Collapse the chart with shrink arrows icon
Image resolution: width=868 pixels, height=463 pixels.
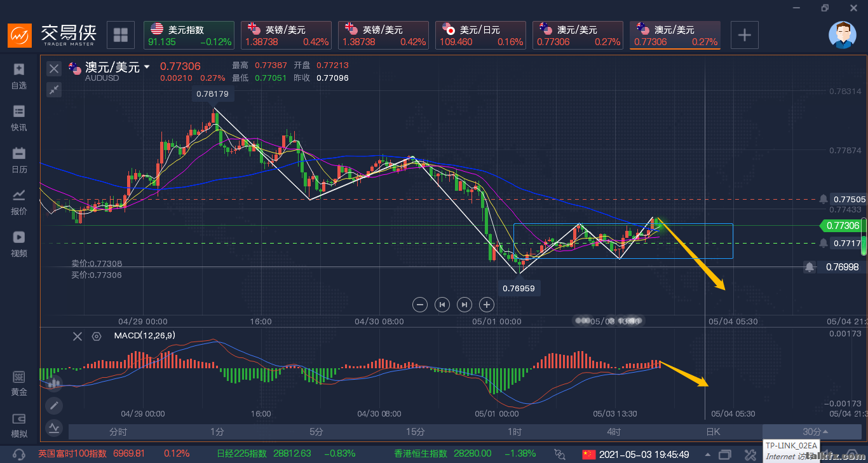coord(54,90)
